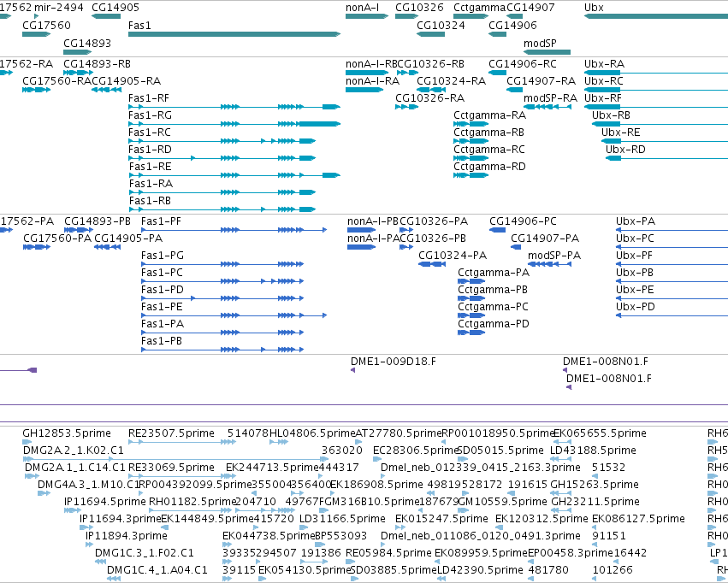Image resolution: width=728 pixels, height=583 pixels.
Task: Select the nonA-l-RA transcript label
Action: [x=372, y=81]
